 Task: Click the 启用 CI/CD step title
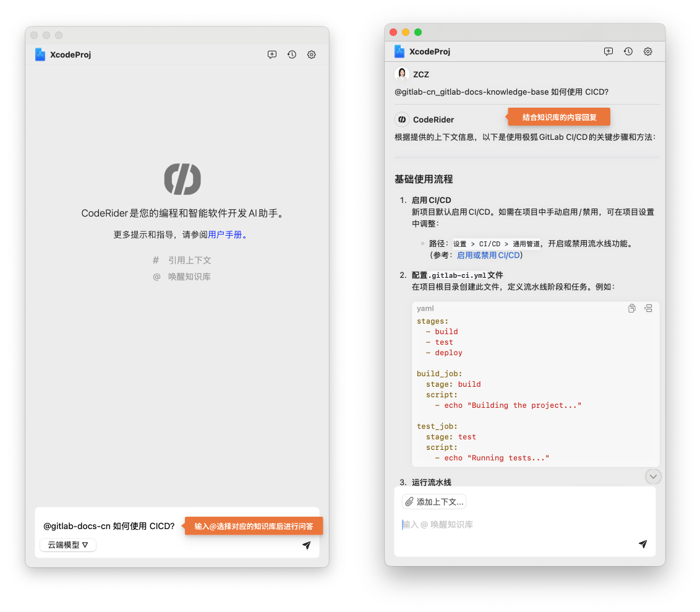[x=431, y=200]
